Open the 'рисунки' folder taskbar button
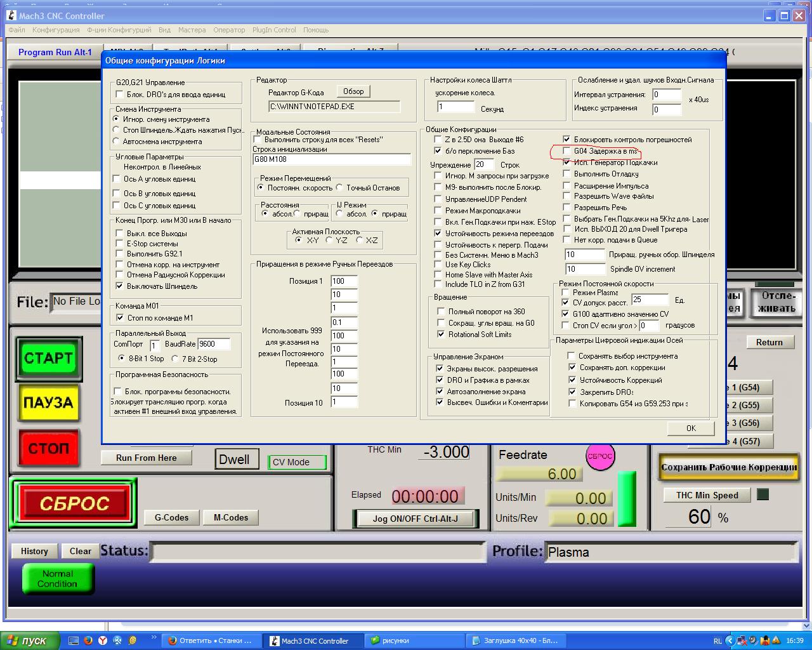 [415, 641]
